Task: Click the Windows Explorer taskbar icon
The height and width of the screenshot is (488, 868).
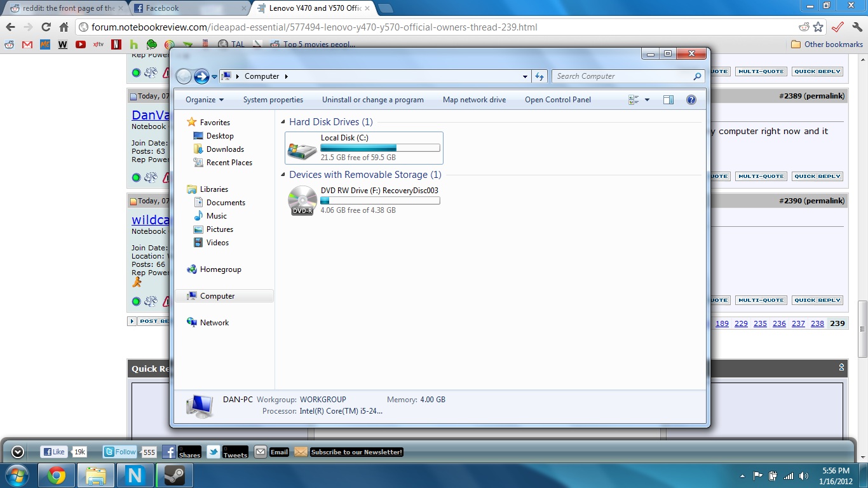Action: (x=96, y=475)
